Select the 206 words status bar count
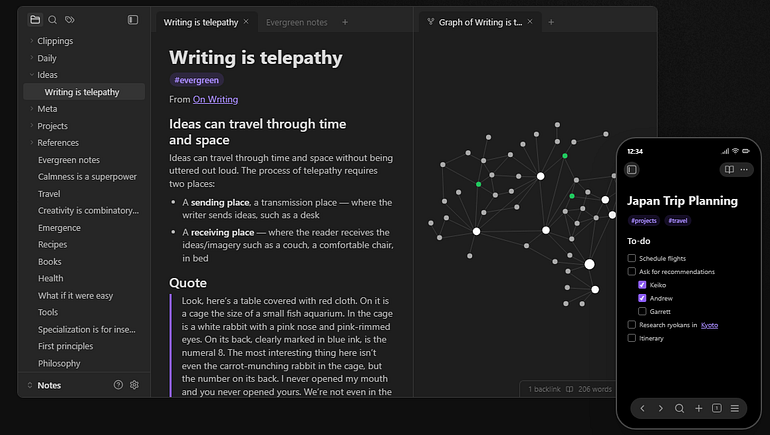Screen dimensions: 770x435 [x=595, y=389]
